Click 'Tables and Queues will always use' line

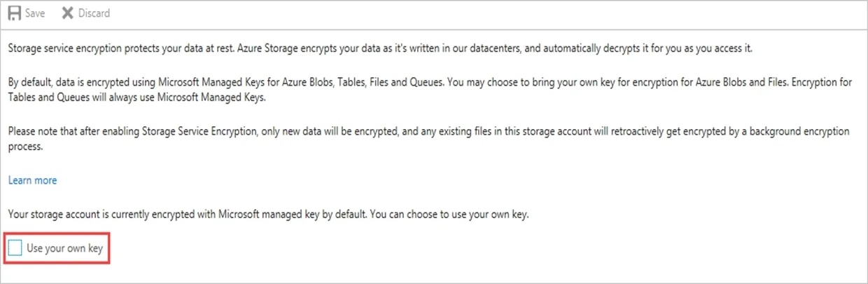coord(136,98)
